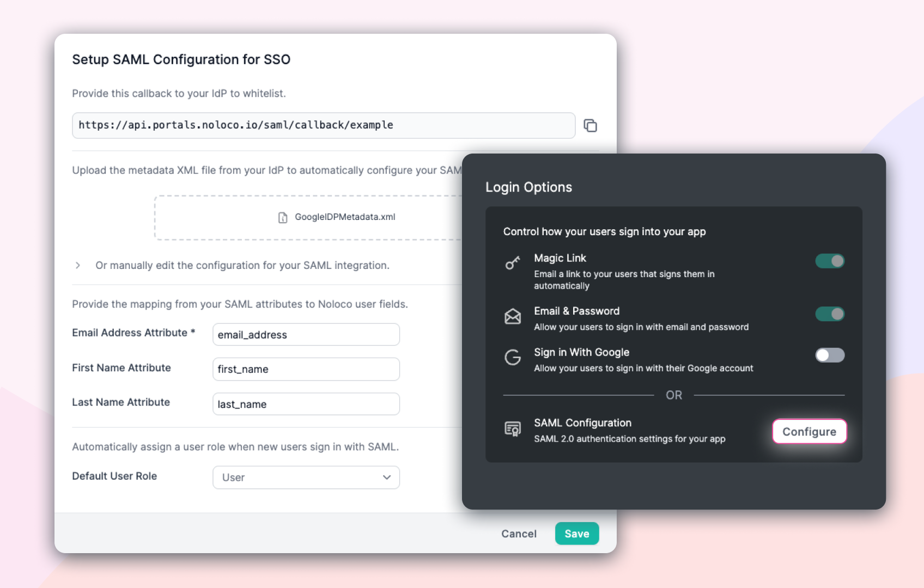Screen dimensions: 924x588
Task: Click the 'Last Name Attribute' label
Action: 121,402
